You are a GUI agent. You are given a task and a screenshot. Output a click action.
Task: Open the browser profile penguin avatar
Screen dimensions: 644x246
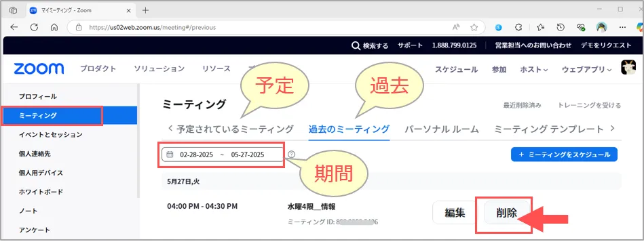click(601, 28)
